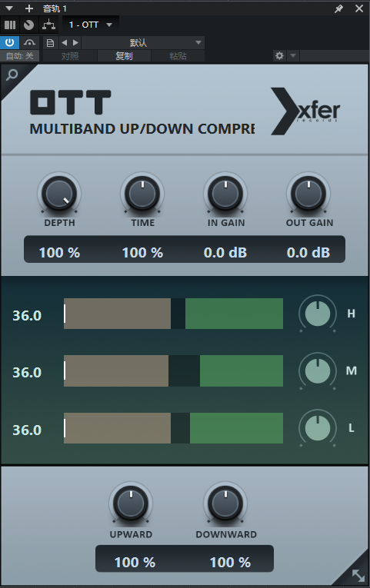Open the routing view icon
This screenshot has height=588, width=370.
coord(48,25)
